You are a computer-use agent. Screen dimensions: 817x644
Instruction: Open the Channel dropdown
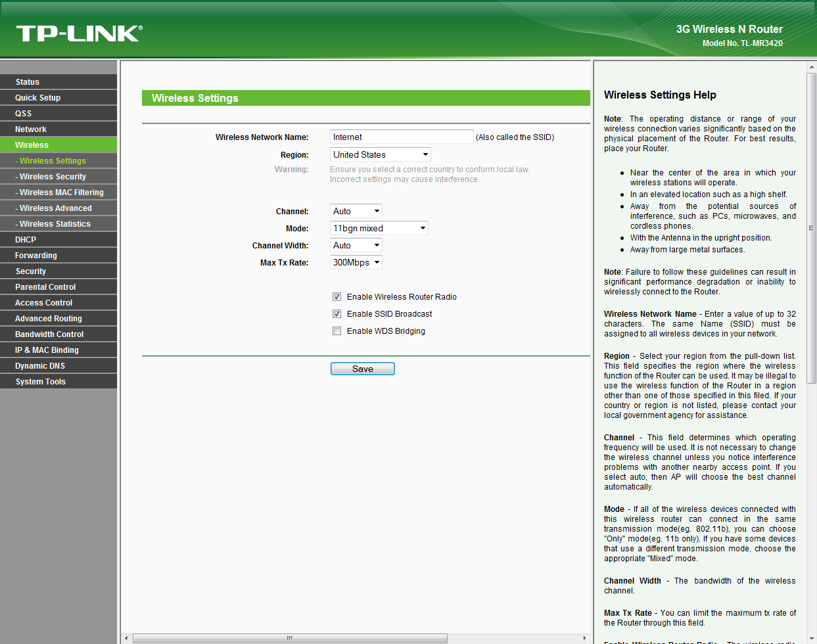tap(356, 211)
